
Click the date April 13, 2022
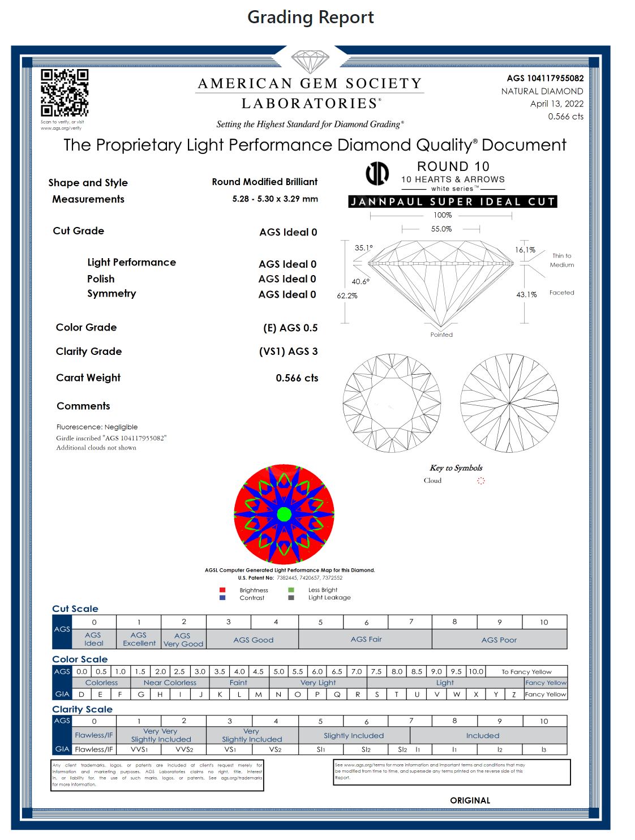[x=557, y=104]
